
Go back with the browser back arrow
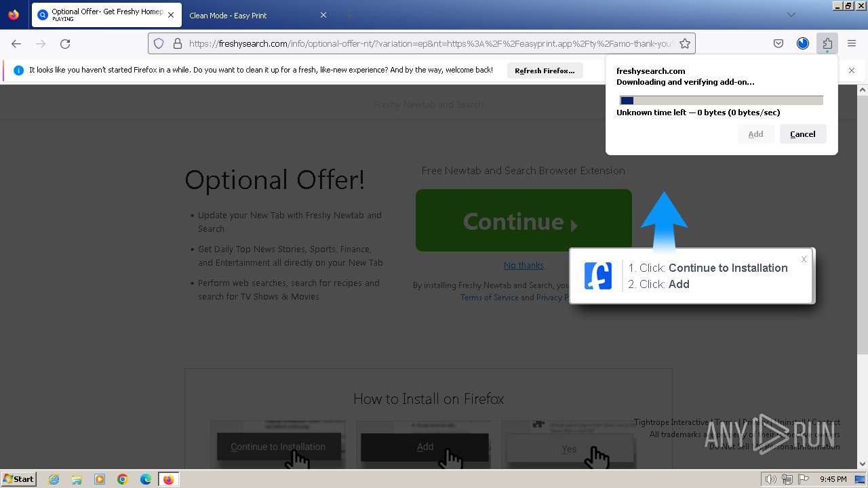coord(16,43)
